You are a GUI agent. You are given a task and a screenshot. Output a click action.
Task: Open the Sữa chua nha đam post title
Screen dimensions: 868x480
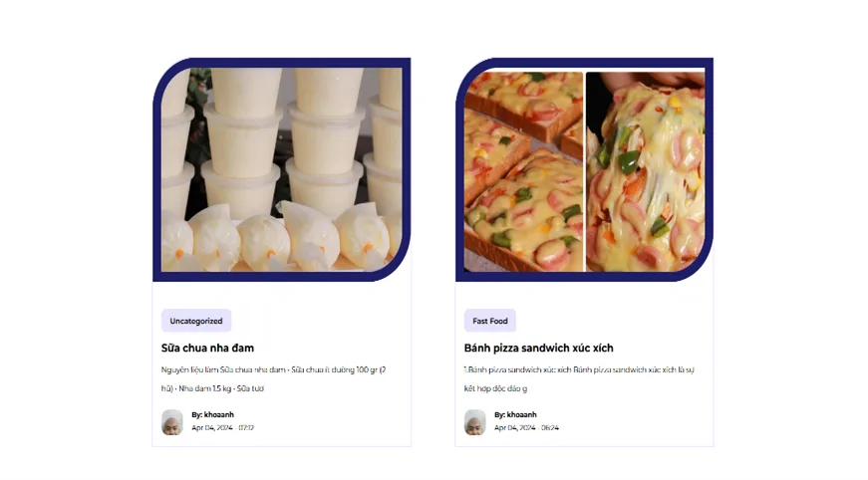[207, 348]
